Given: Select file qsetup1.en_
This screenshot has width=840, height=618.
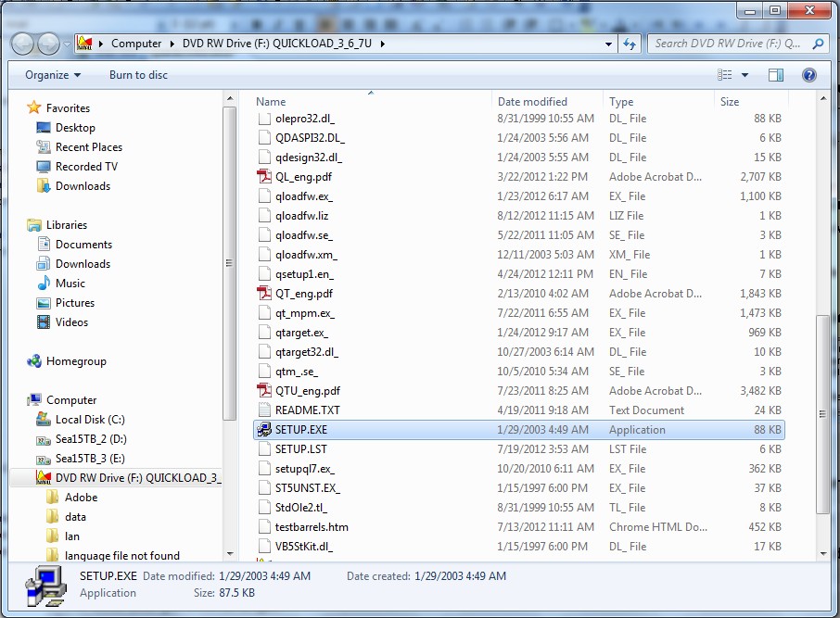Looking at the screenshot, I should click(304, 274).
